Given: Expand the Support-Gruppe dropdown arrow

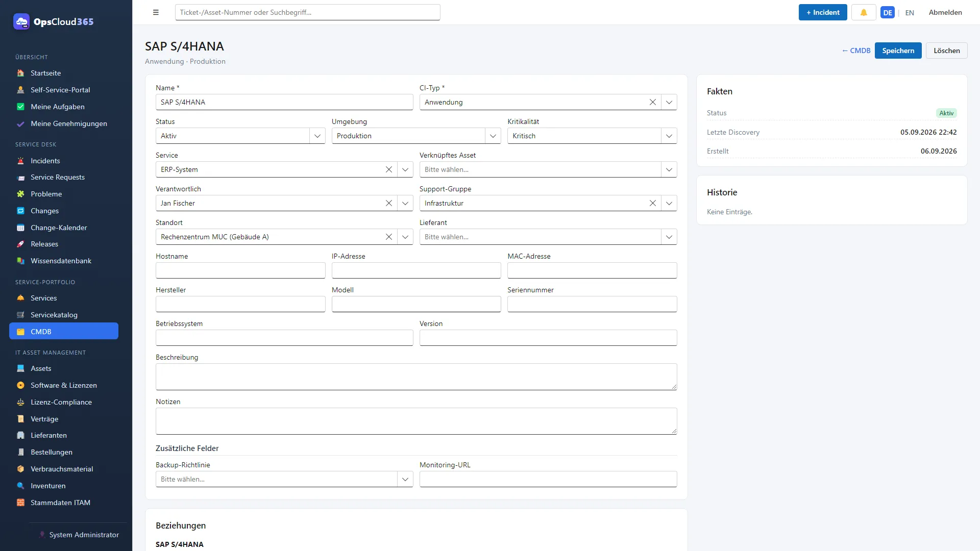Looking at the screenshot, I should [669, 203].
